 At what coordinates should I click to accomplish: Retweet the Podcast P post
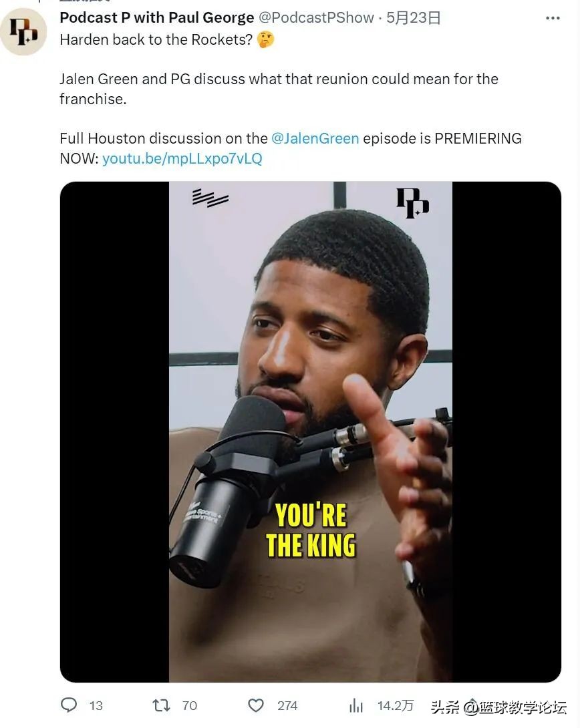[x=160, y=705]
